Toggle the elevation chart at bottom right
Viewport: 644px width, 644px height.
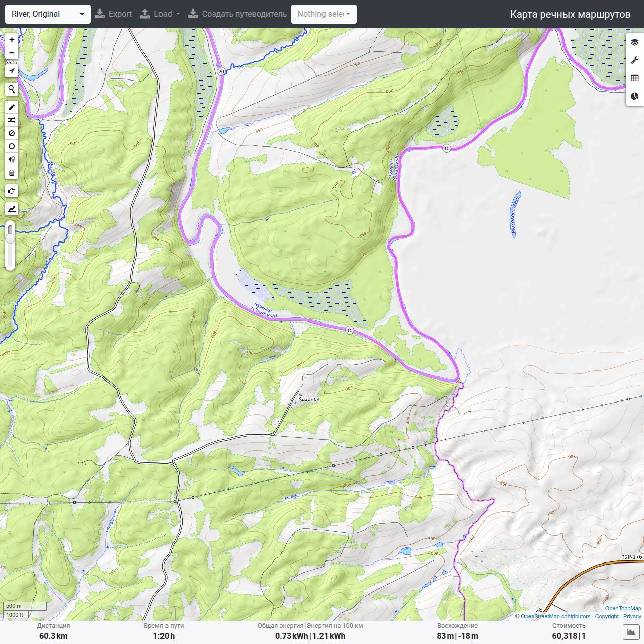pyautogui.click(x=631, y=632)
